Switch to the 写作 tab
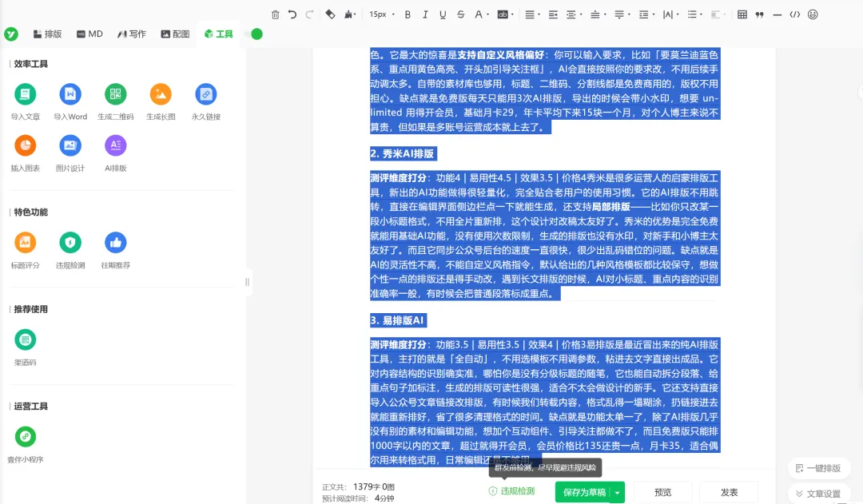The height and width of the screenshot is (504, 863). click(132, 34)
